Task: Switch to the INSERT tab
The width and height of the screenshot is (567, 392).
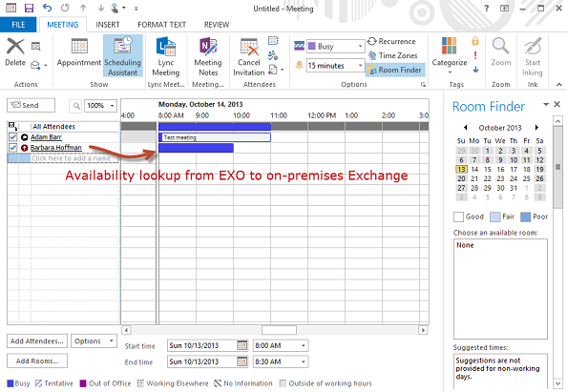Action: 108,25
